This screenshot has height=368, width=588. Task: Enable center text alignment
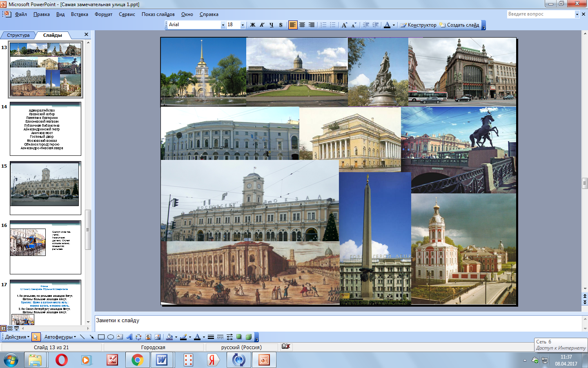[x=302, y=25]
